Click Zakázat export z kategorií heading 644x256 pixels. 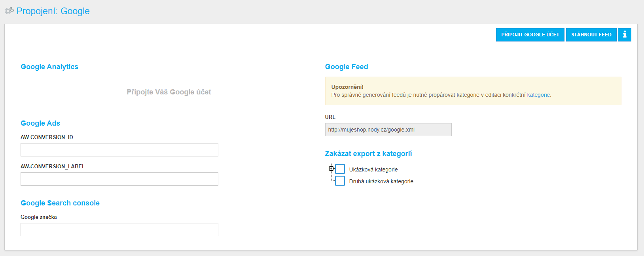tap(368, 154)
